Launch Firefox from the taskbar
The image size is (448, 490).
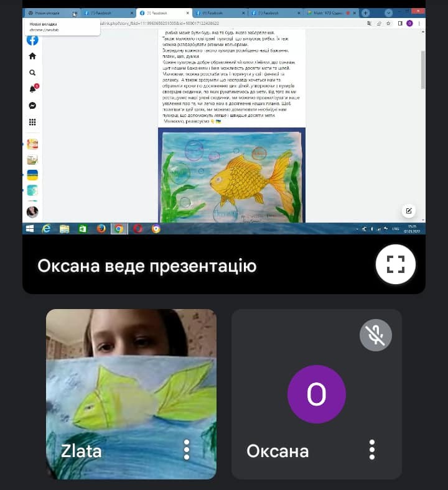[101, 229]
